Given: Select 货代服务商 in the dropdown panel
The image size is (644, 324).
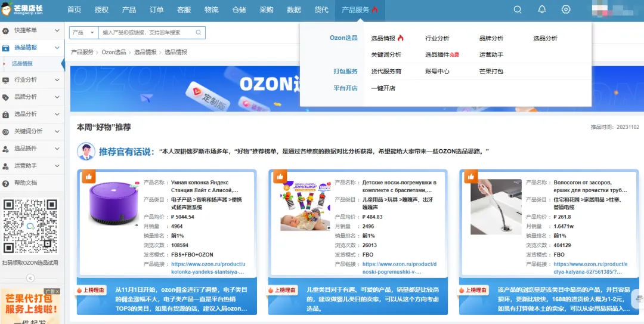Looking at the screenshot, I should pos(386,72).
